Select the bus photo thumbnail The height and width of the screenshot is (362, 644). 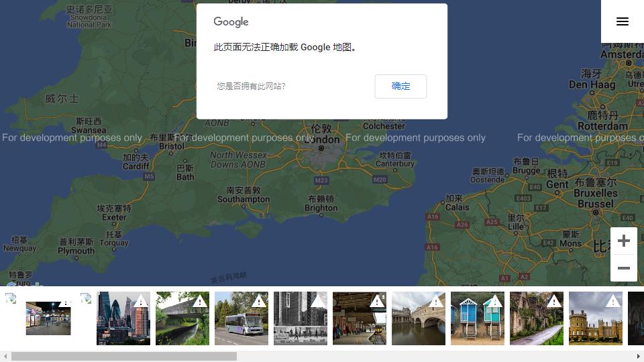pyautogui.click(x=241, y=318)
